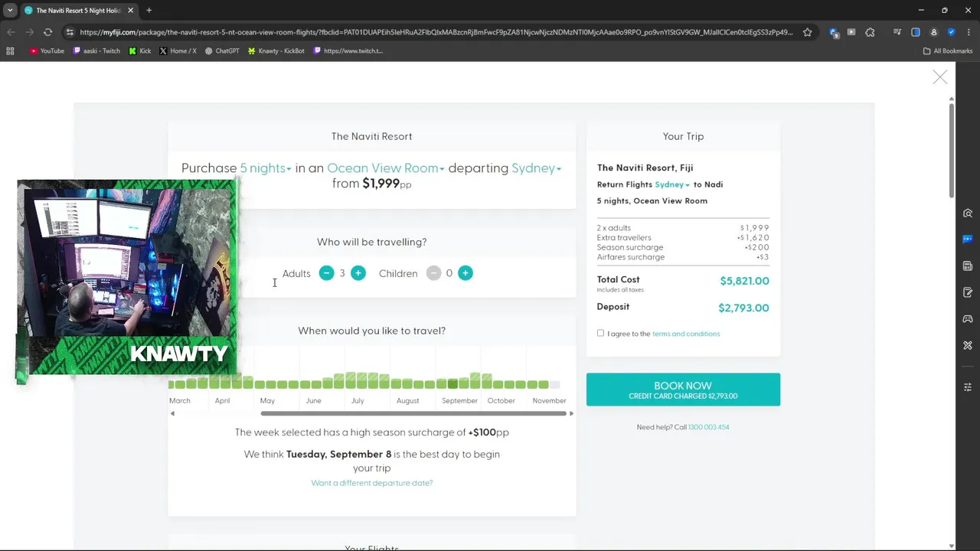
Task: Open the apps grid in bookmarks bar
Action: click(10, 51)
